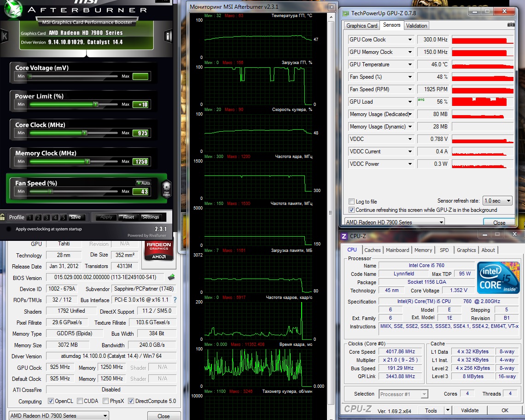Click the Memory Clock slider handle
This screenshot has height=420, width=525.
(87, 162)
